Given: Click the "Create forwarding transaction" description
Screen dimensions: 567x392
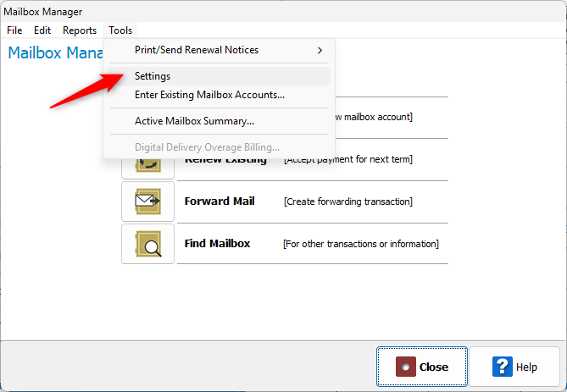Looking at the screenshot, I should [x=347, y=202].
